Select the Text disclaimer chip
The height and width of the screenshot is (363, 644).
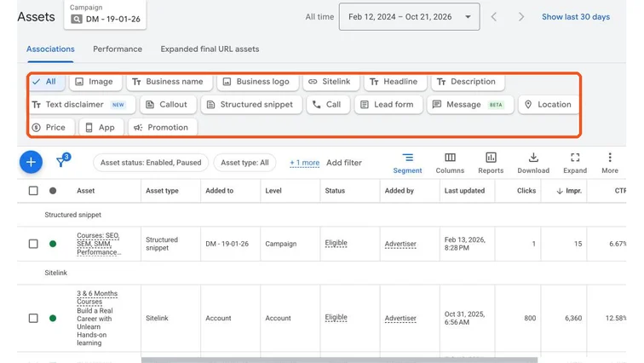click(x=82, y=105)
